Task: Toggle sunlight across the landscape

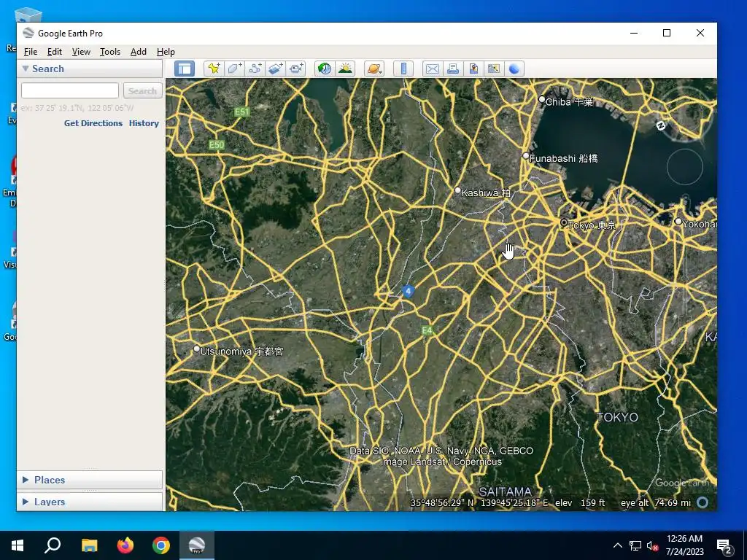Action: click(345, 69)
